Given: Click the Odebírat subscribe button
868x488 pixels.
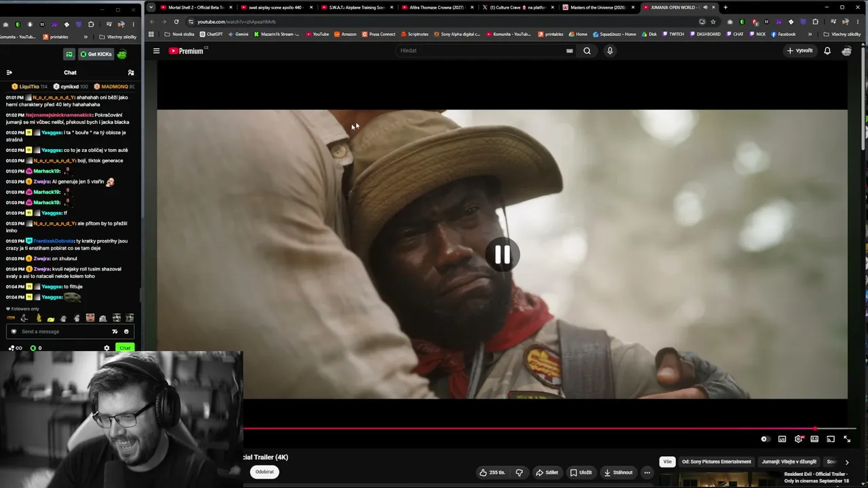Looking at the screenshot, I should tap(264, 472).
